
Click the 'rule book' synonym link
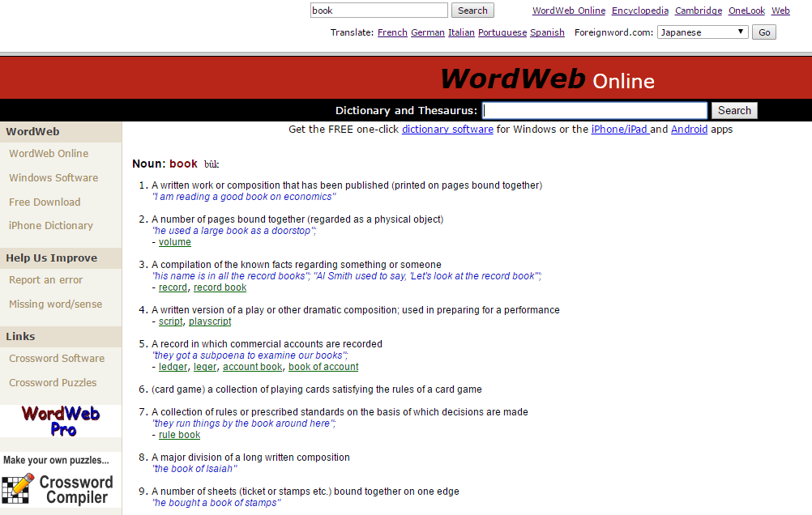(x=179, y=435)
